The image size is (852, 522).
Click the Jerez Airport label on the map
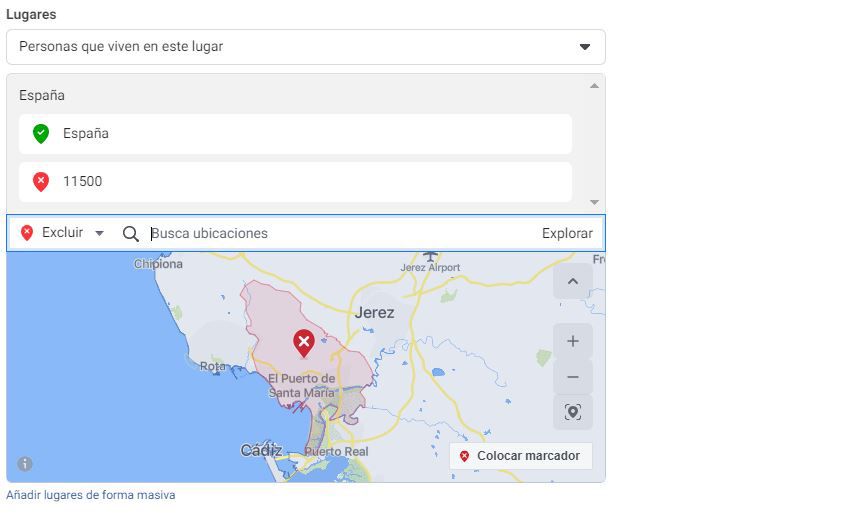430,267
